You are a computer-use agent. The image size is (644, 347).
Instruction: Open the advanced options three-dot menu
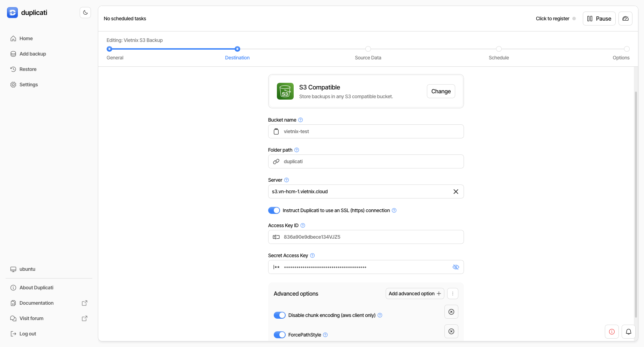click(x=452, y=294)
